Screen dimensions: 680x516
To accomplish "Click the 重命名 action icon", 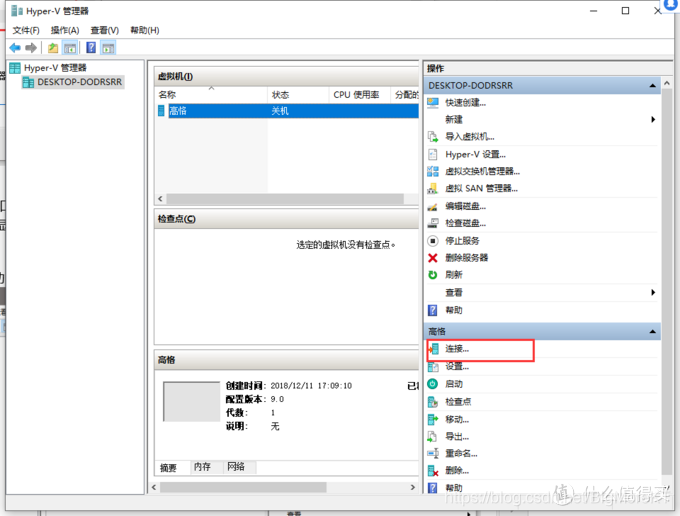I will pyautogui.click(x=433, y=454).
